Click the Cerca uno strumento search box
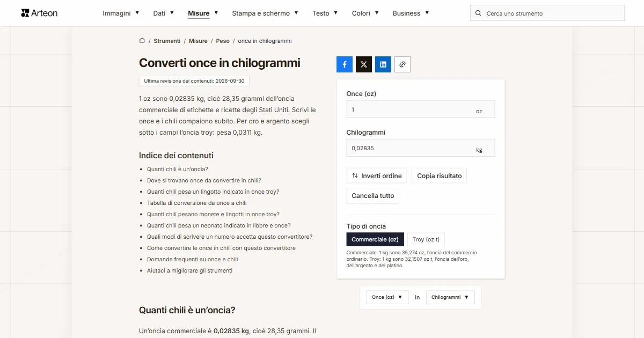The width and height of the screenshot is (644, 338). (547, 13)
